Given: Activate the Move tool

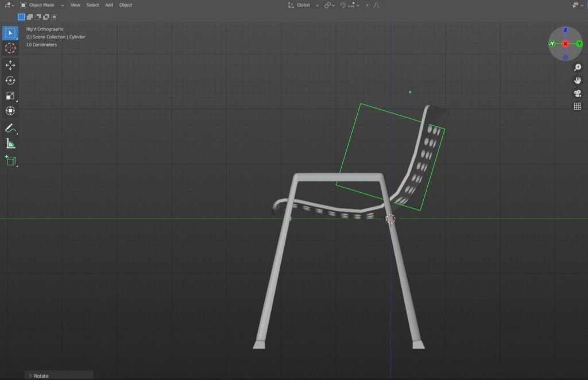Looking at the screenshot, I should [10, 65].
